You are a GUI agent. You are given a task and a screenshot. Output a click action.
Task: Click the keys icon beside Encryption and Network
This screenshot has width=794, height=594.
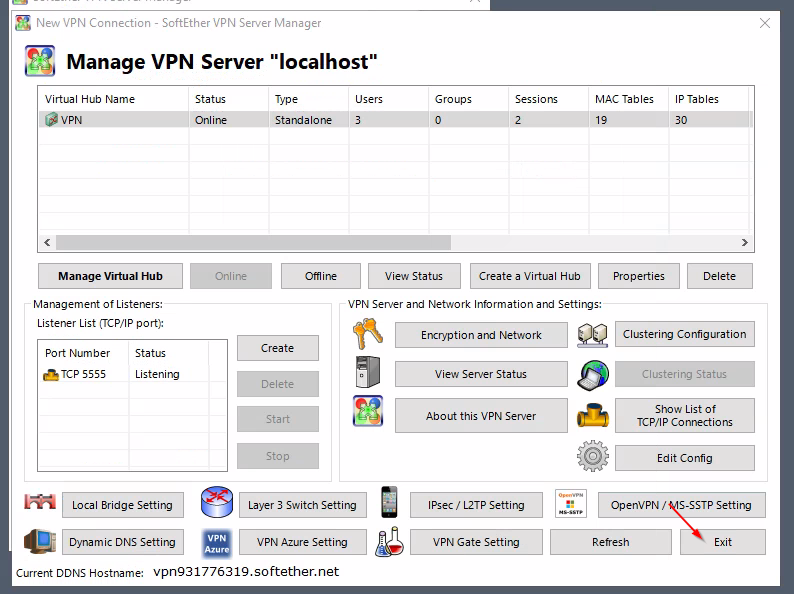[368, 334]
